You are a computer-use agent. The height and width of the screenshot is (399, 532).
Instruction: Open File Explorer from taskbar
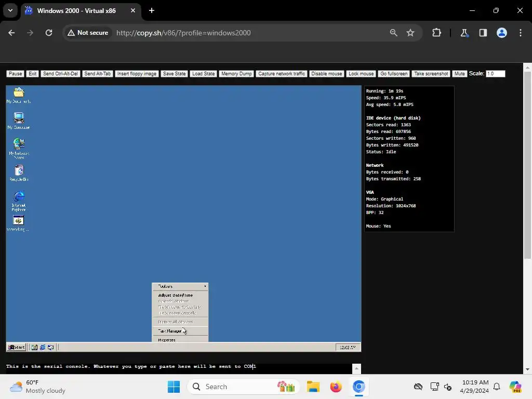click(313, 387)
